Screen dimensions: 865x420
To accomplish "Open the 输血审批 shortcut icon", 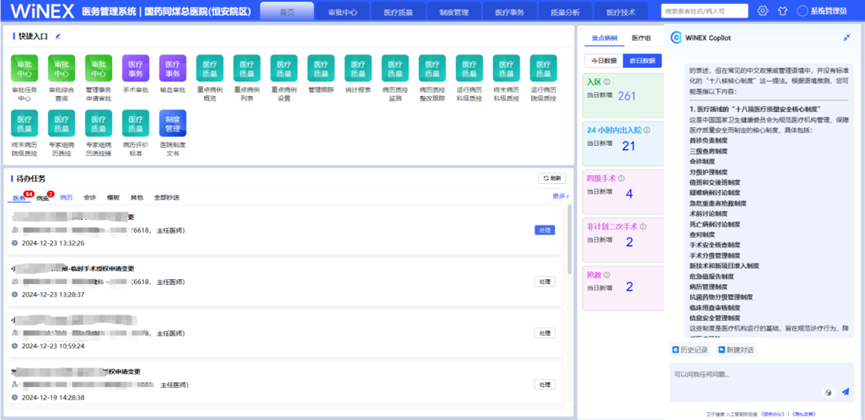I will 172,69.
